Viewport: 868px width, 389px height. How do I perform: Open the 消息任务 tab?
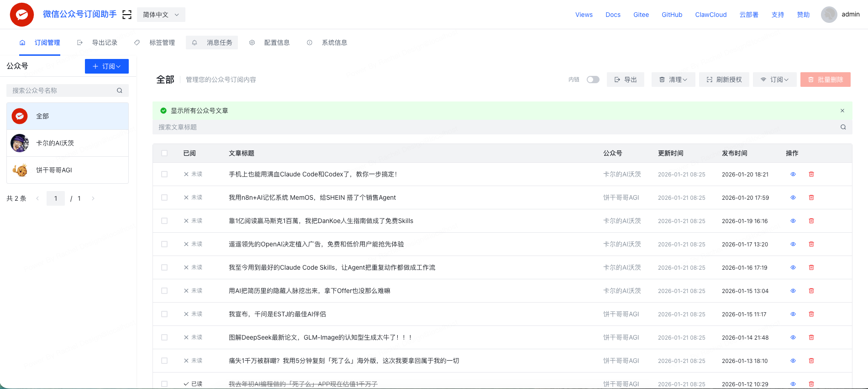pyautogui.click(x=212, y=43)
